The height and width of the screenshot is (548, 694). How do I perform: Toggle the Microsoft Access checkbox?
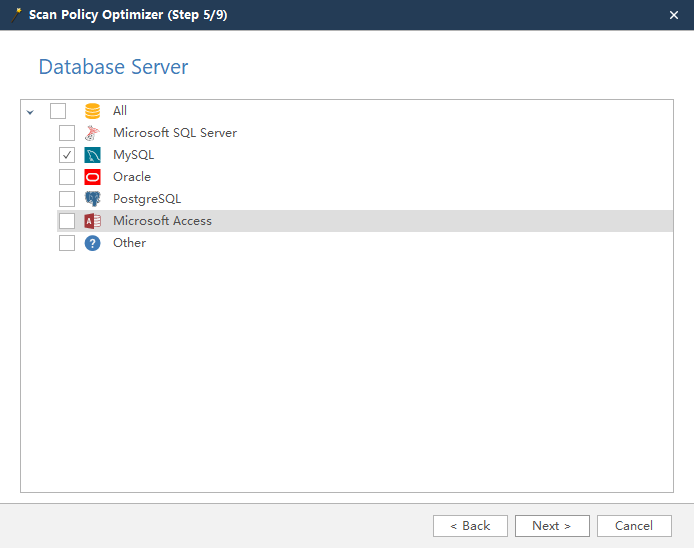click(x=67, y=221)
